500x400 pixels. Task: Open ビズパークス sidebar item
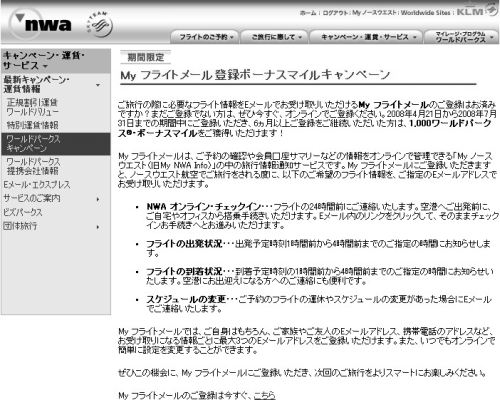23,212
